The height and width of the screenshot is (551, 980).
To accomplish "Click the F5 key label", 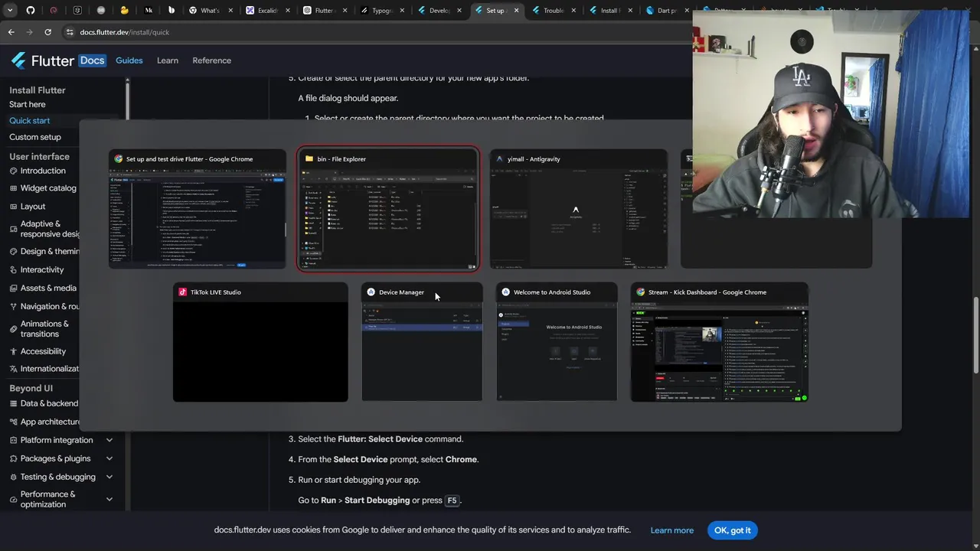I will coord(452,500).
